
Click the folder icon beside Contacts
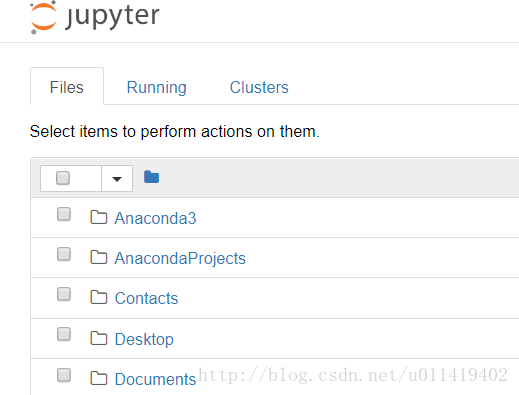click(x=99, y=297)
